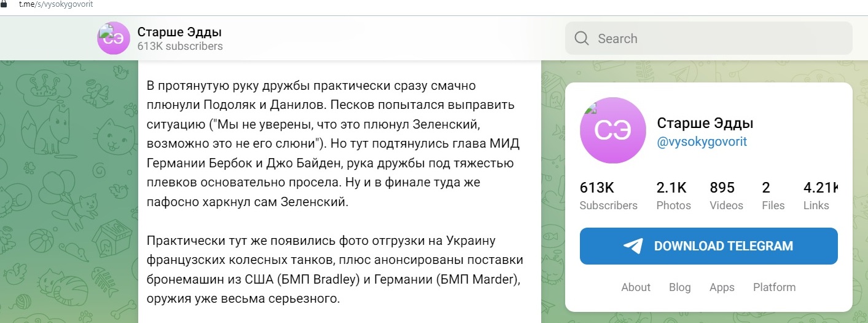Click the Download Telegram button
The image size is (868, 323).
pos(708,246)
